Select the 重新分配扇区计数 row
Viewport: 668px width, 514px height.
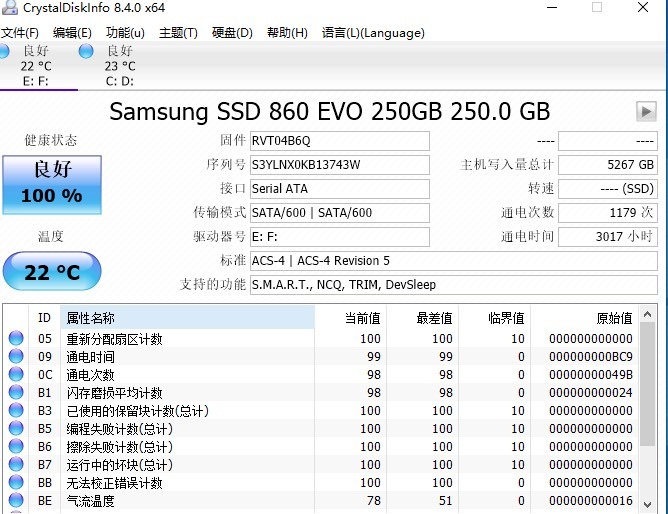pos(322,339)
